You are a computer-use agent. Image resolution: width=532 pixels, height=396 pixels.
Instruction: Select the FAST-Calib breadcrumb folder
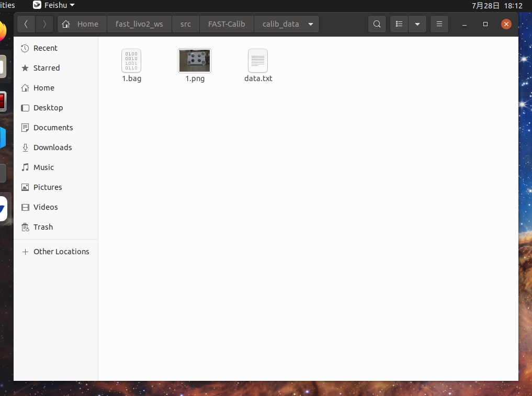[227, 24]
